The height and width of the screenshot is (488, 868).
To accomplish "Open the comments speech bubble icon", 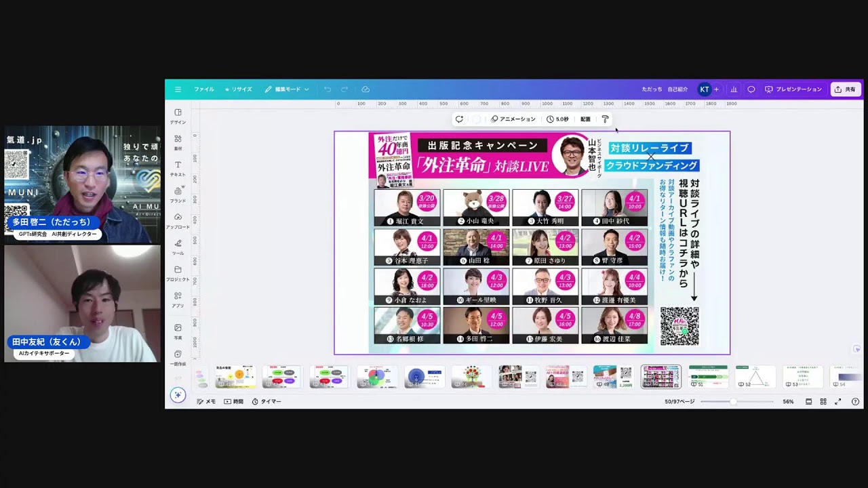I will pos(751,89).
